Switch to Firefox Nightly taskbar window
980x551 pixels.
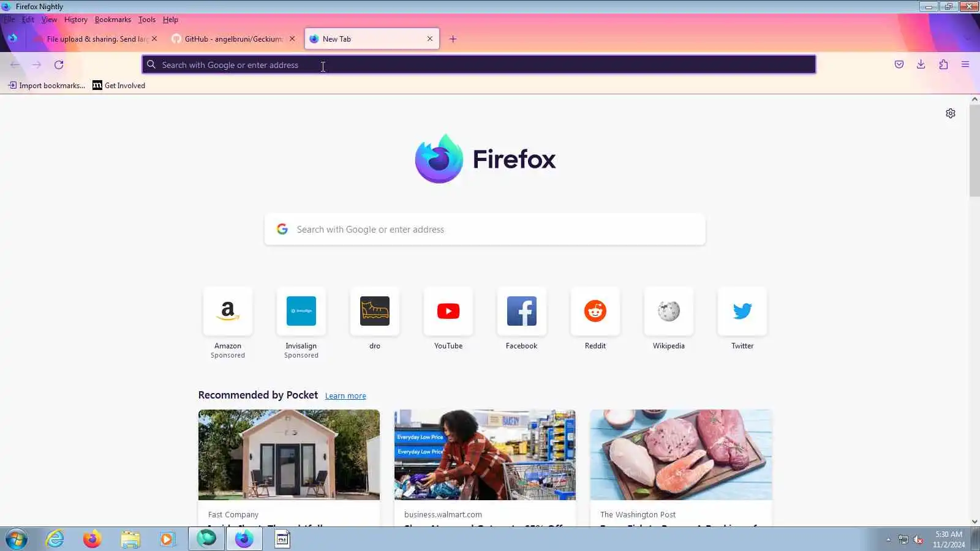point(244,539)
